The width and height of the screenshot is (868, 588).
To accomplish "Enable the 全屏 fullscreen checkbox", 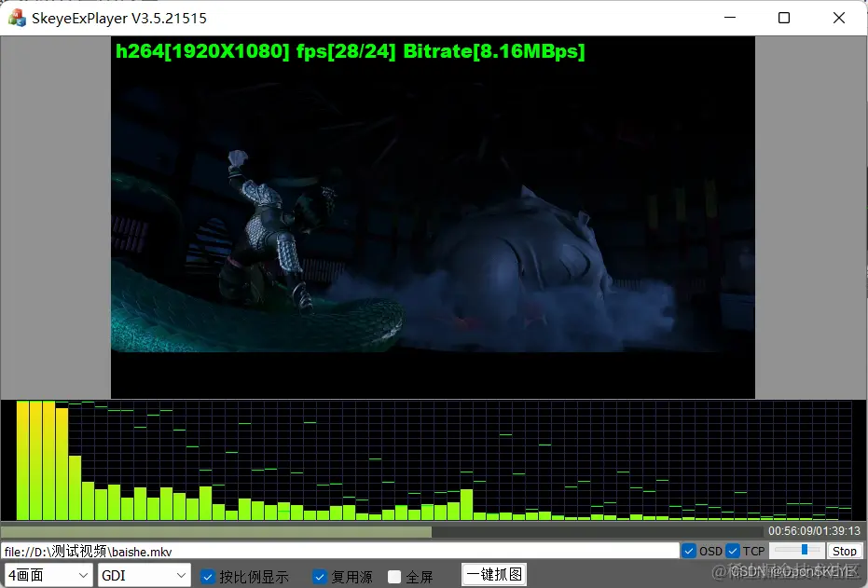I will 394,577.
